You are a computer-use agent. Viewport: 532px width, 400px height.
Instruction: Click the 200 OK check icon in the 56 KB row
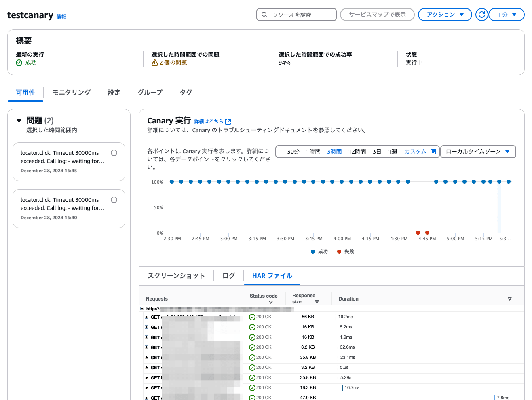252,317
